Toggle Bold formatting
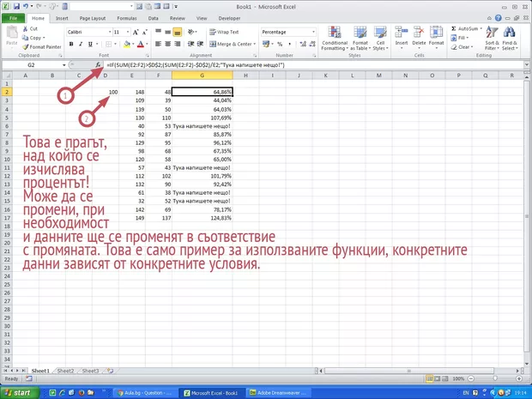 pyautogui.click(x=71, y=44)
